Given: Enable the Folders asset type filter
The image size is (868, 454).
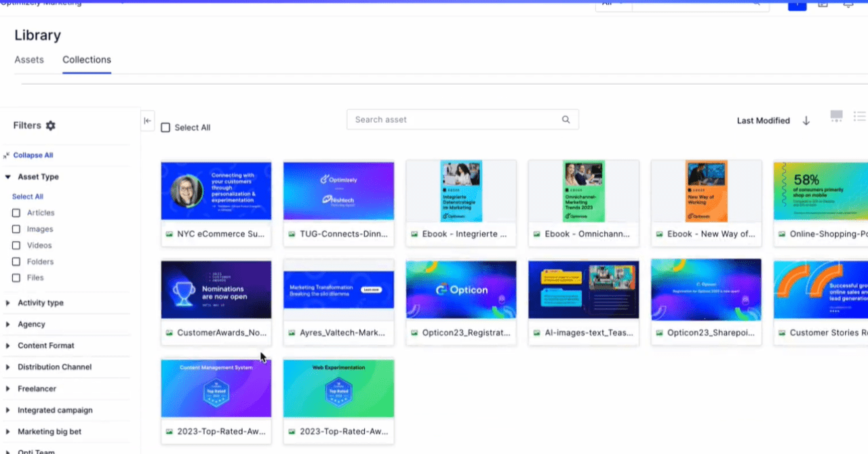Looking at the screenshot, I should (16, 262).
